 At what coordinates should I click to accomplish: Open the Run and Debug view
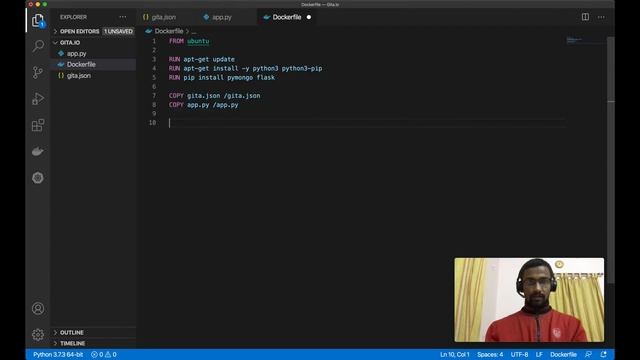[x=38, y=98]
